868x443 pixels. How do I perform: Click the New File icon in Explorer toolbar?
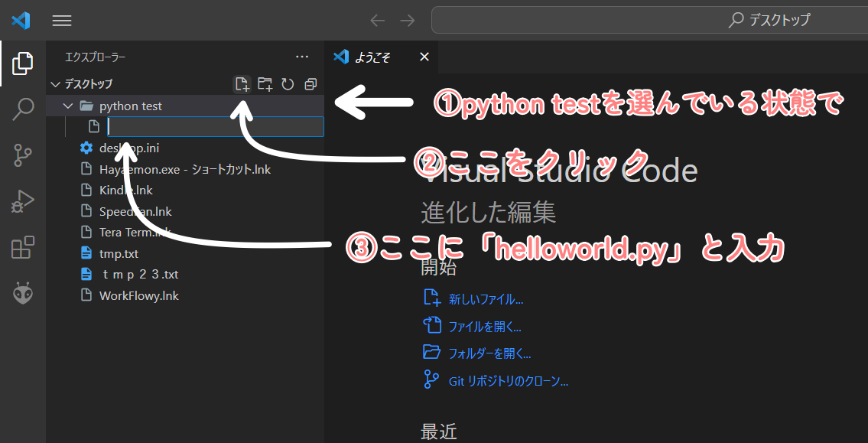point(242,84)
